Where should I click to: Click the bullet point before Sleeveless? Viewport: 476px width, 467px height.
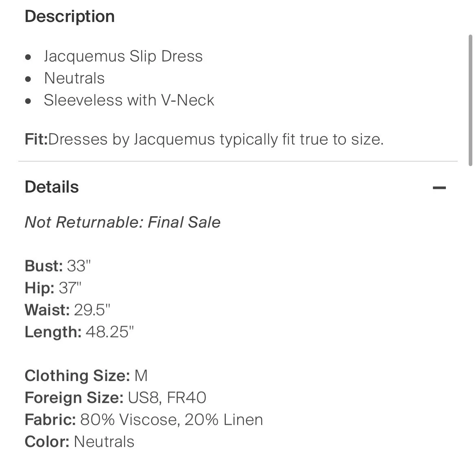[28, 101]
